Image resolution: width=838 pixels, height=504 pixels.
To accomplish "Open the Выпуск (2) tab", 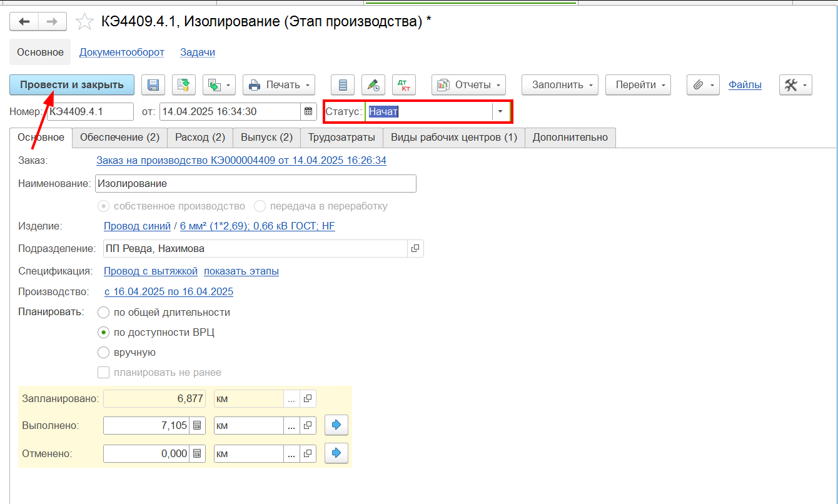I will pyautogui.click(x=266, y=138).
